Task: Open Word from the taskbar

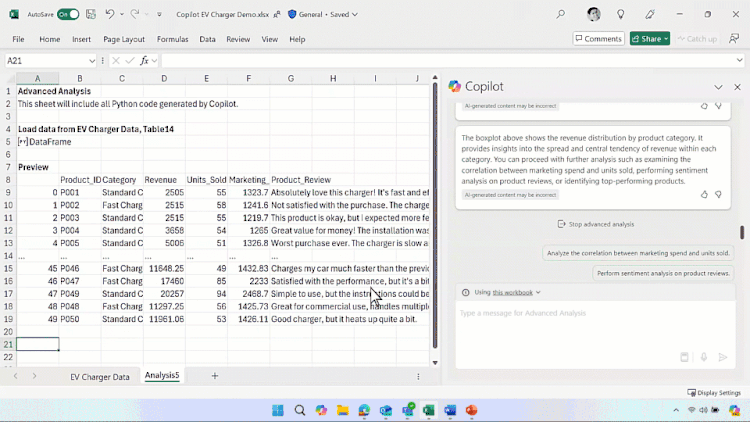Action: click(450, 410)
